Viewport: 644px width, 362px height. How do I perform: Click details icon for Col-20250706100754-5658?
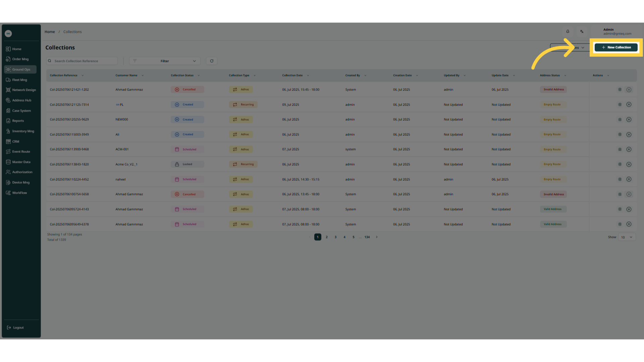point(620,194)
